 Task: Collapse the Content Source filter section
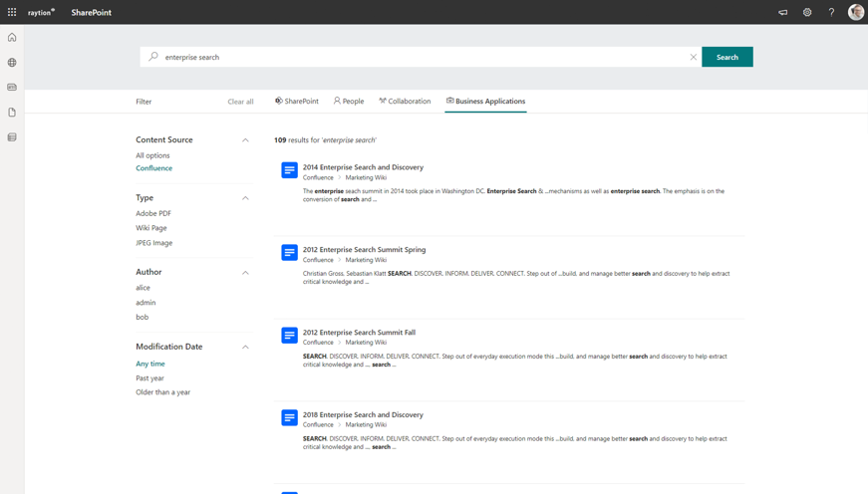[x=245, y=140]
